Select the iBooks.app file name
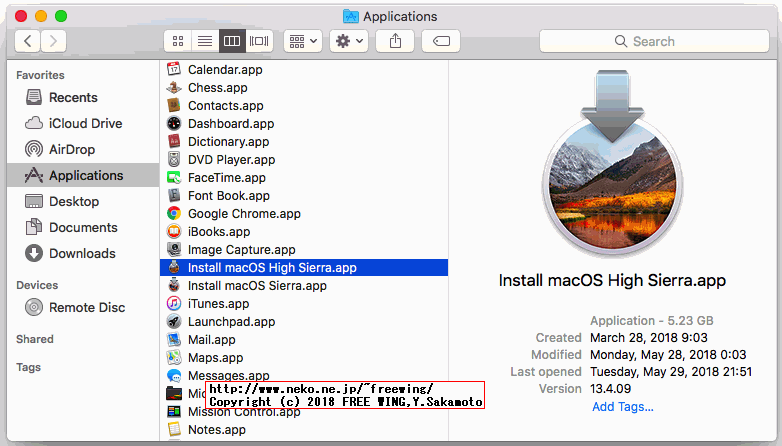782x446 pixels. pos(219,232)
